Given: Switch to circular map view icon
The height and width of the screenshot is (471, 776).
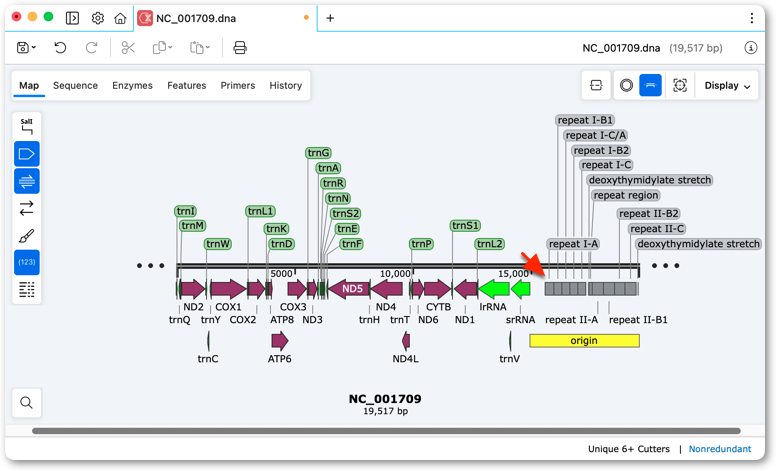Looking at the screenshot, I should tap(626, 86).
